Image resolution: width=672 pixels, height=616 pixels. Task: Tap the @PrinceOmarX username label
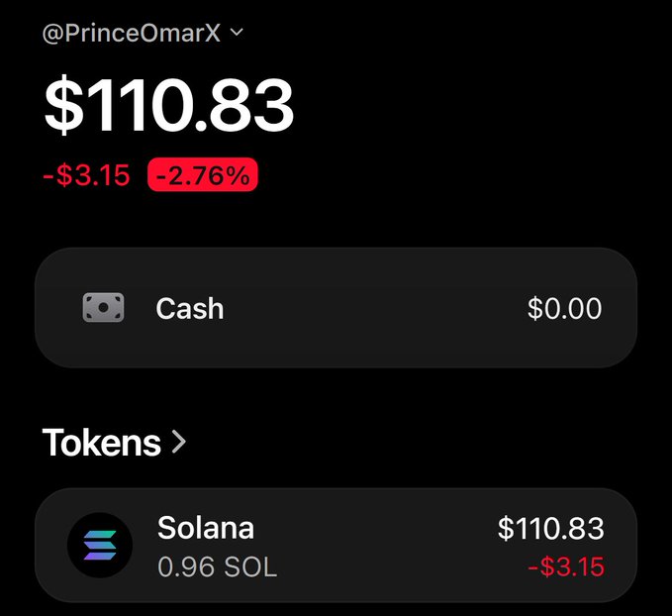click(x=132, y=33)
